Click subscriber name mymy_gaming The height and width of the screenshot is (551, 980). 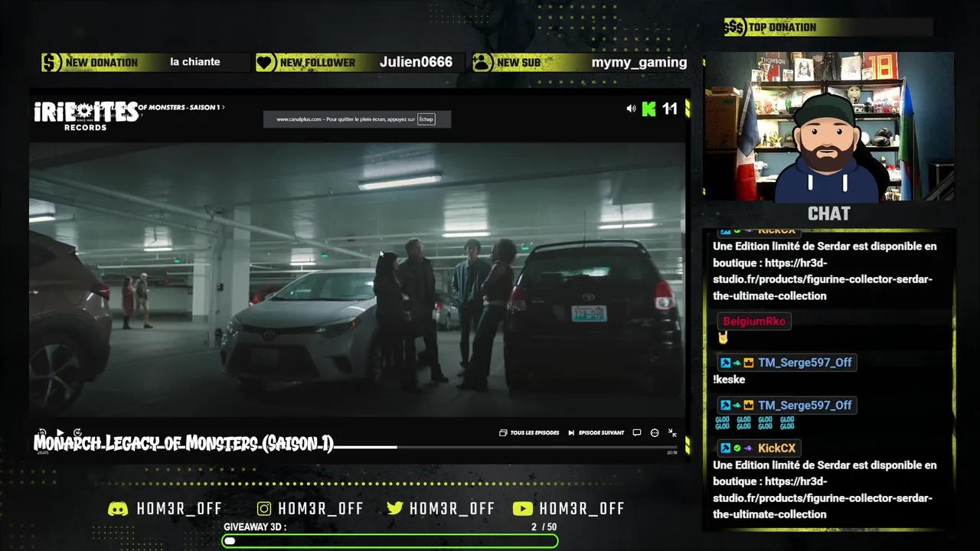639,62
